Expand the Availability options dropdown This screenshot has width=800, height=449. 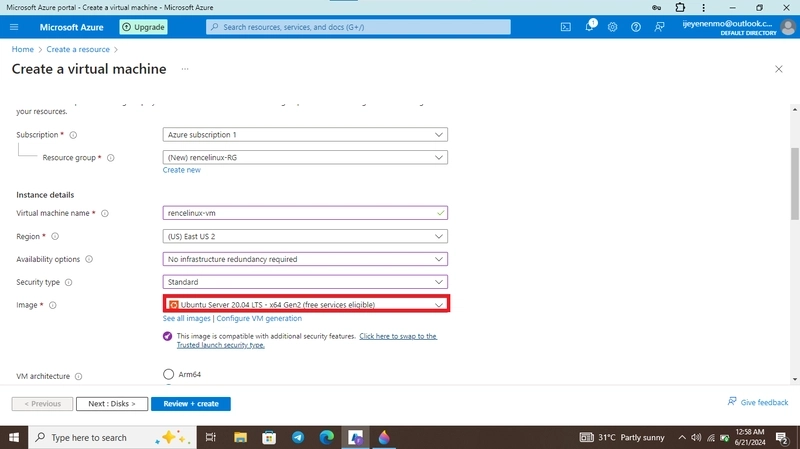click(305, 259)
